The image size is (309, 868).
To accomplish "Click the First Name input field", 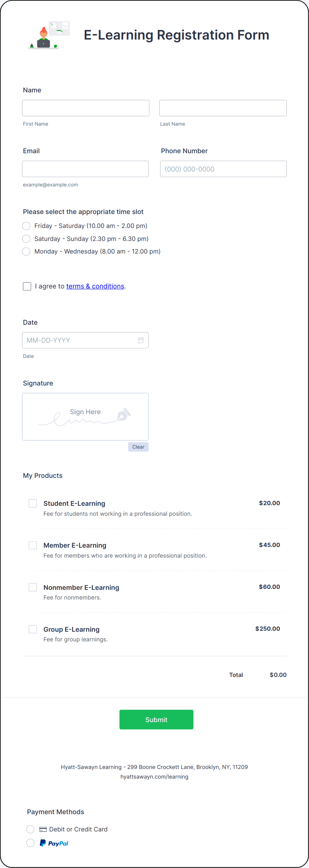I will (x=86, y=108).
